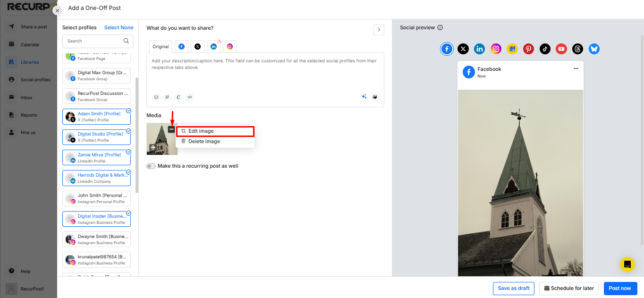Select RecurPost Discussion Facebook group
The height and width of the screenshot is (298, 644).
pyautogui.click(x=96, y=96)
